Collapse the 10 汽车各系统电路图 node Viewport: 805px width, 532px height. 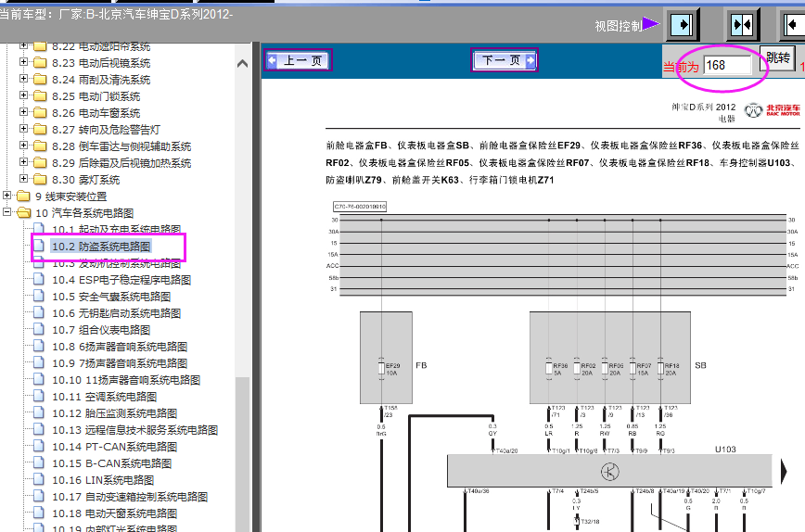click(6, 212)
